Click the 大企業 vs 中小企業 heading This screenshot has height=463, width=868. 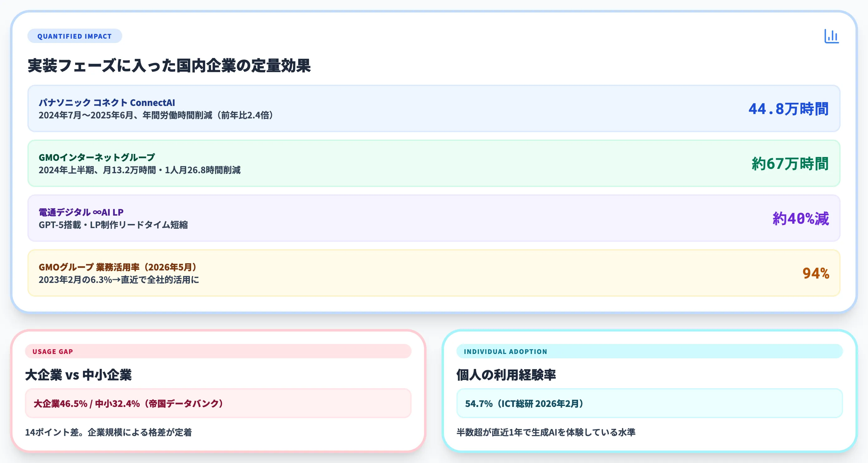point(79,375)
